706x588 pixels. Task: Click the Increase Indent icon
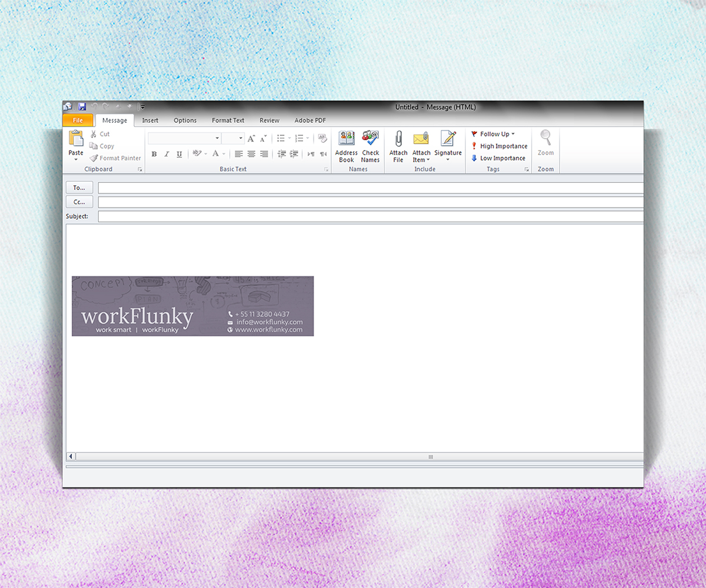[x=294, y=154]
